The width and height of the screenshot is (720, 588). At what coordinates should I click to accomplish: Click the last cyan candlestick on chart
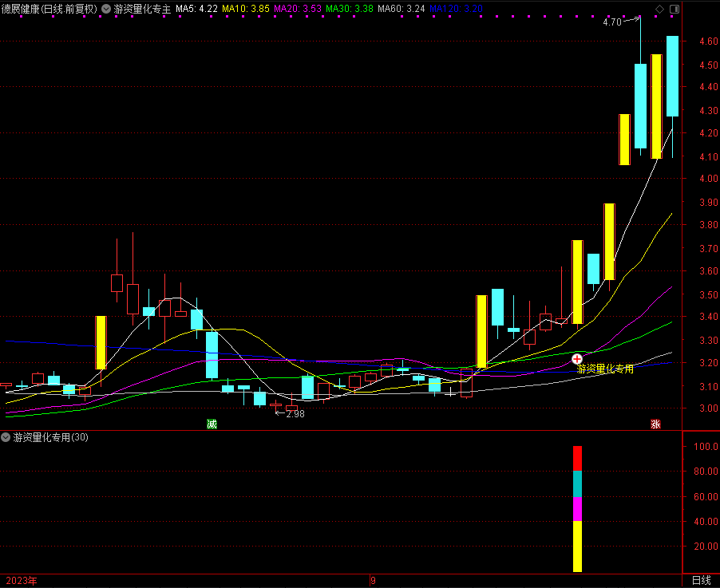(x=673, y=77)
